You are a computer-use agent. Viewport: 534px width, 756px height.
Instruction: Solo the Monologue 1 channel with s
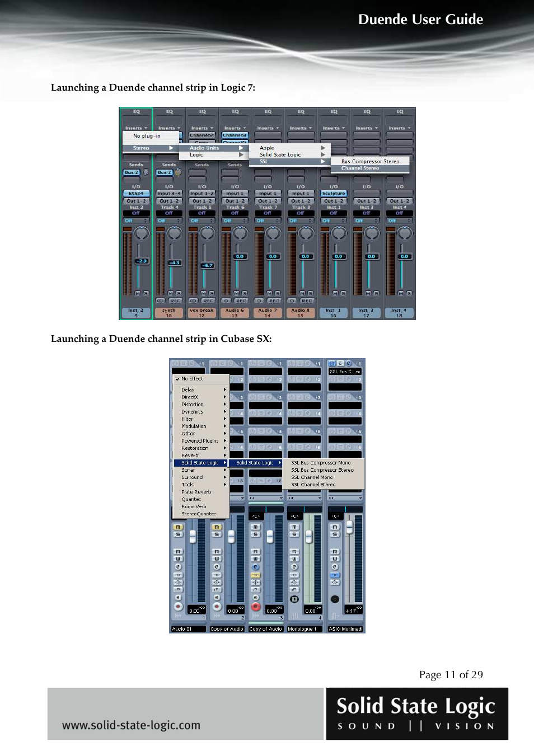(294, 534)
